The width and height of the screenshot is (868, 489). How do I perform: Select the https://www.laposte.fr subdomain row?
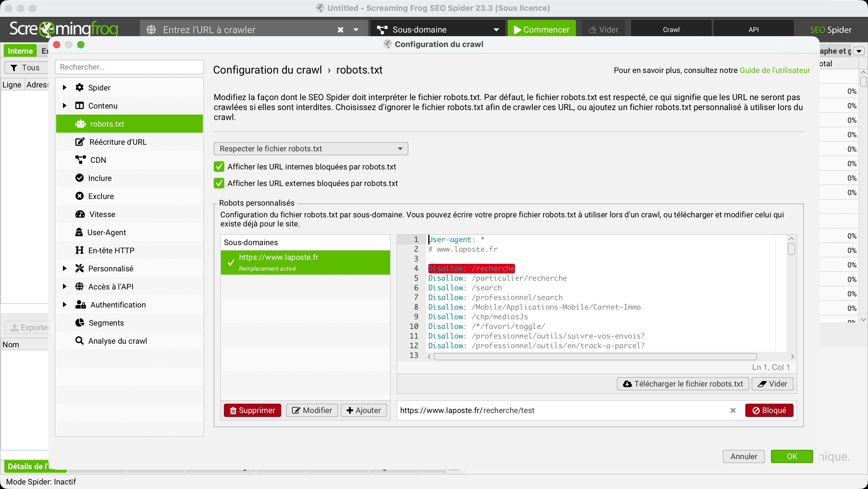pyautogui.click(x=305, y=263)
